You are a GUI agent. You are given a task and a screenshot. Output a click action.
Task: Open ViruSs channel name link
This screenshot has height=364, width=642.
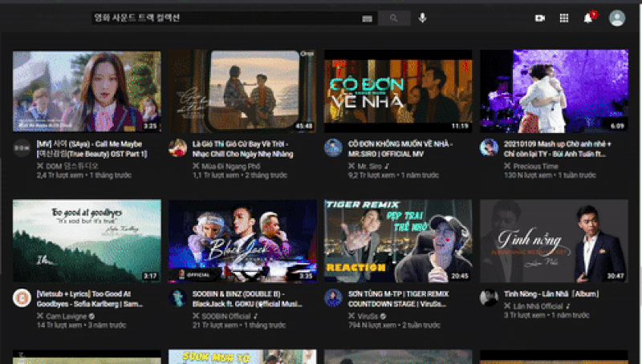click(x=368, y=316)
